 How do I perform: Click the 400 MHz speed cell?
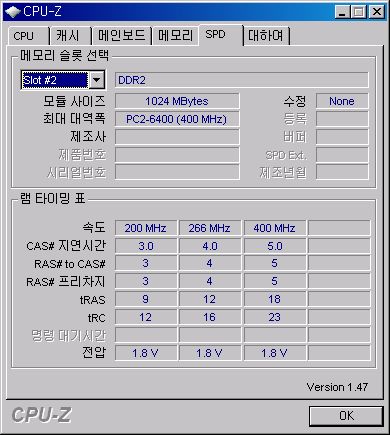(x=275, y=228)
